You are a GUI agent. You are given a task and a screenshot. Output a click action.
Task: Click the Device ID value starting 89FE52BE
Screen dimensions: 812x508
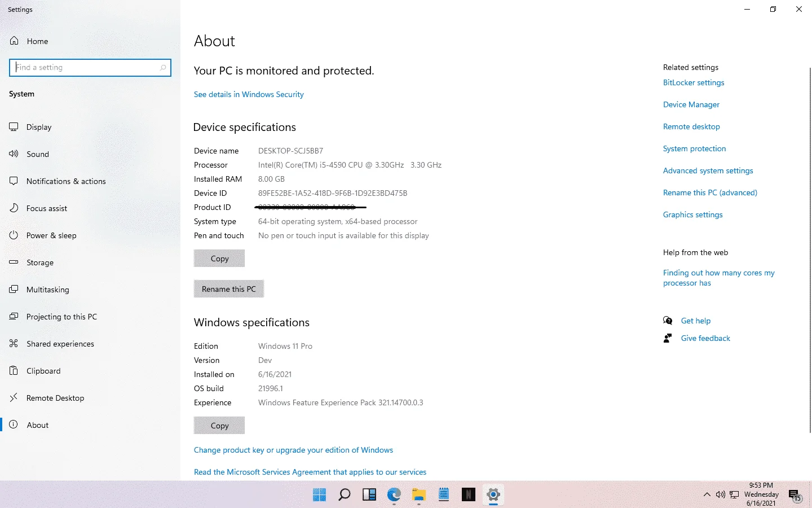tap(333, 193)
